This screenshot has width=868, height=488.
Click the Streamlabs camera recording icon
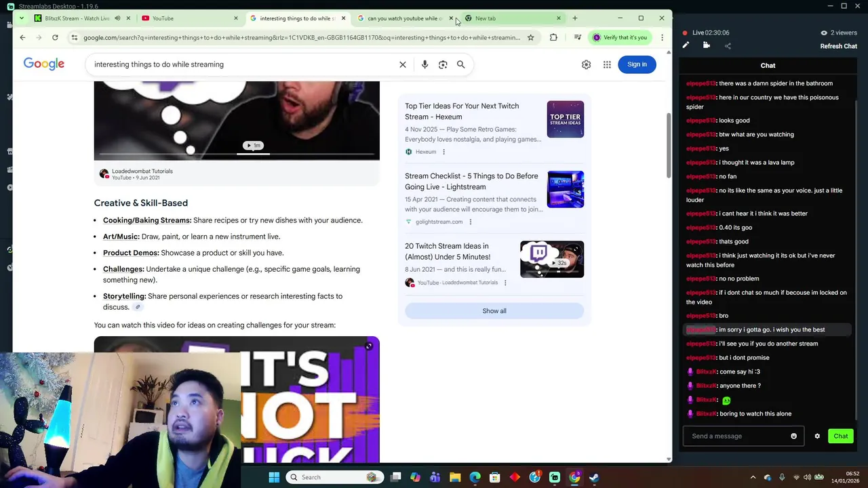tap(707, 45)
